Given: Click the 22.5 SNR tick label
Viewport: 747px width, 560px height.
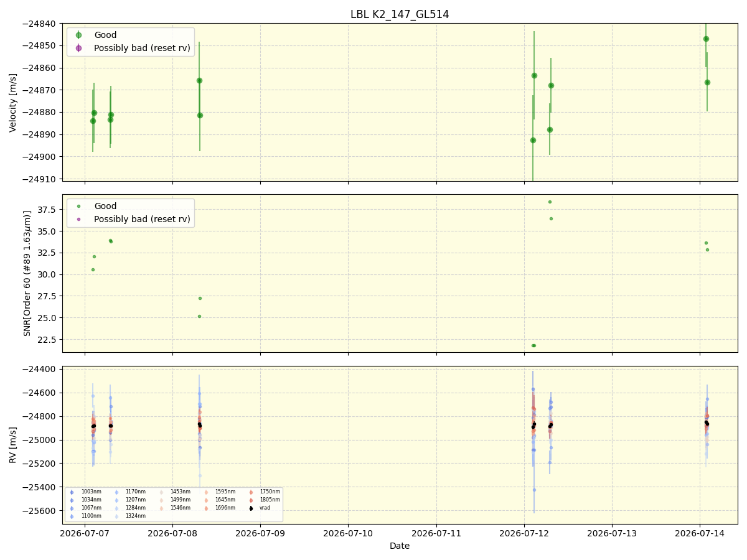Looking at the screenshot, I should (47, 339).
